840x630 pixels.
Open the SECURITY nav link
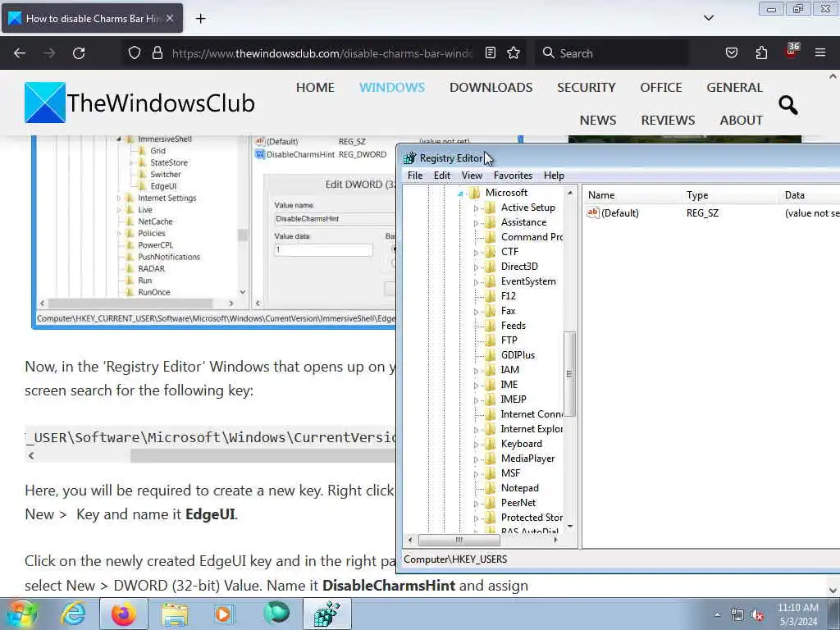(x=586, y=87)
